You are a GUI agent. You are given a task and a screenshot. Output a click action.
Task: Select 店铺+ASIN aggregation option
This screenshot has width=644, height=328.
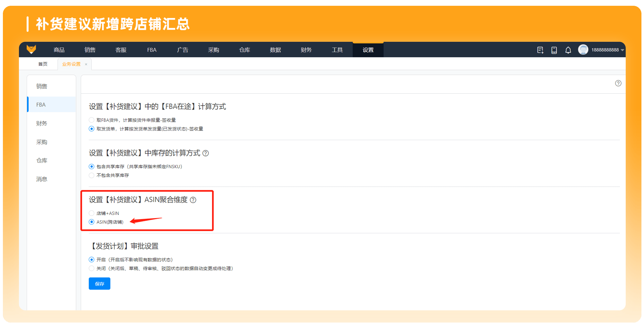91,213
